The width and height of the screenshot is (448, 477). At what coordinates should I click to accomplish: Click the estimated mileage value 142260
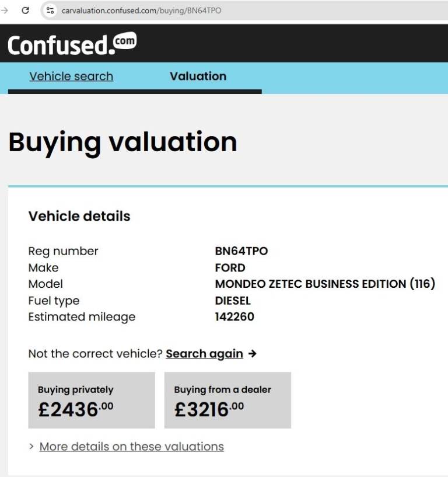pyautogui.click(x=235, y=317)
